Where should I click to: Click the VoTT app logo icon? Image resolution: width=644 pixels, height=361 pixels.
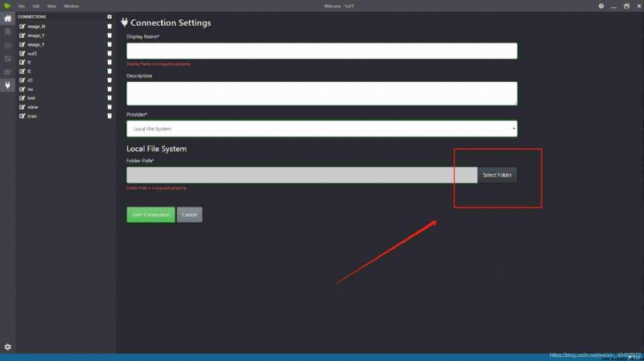(7, 6)
